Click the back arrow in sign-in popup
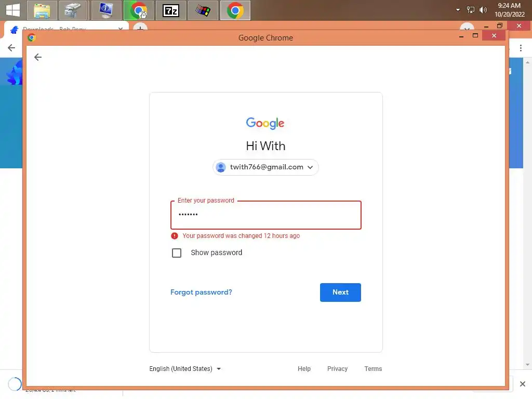Screen dimensions: 532x399 point(37,57)
